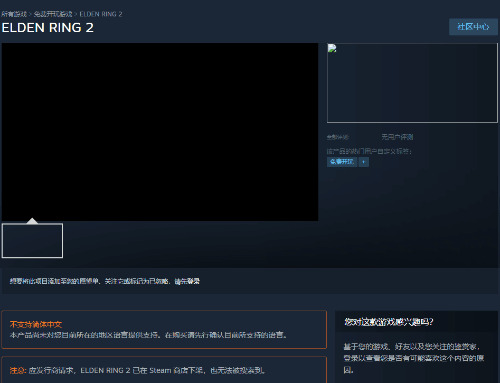Click the 注意: delisting notice text
Viewport: 500px width, 383px height.
pos(137,370)
